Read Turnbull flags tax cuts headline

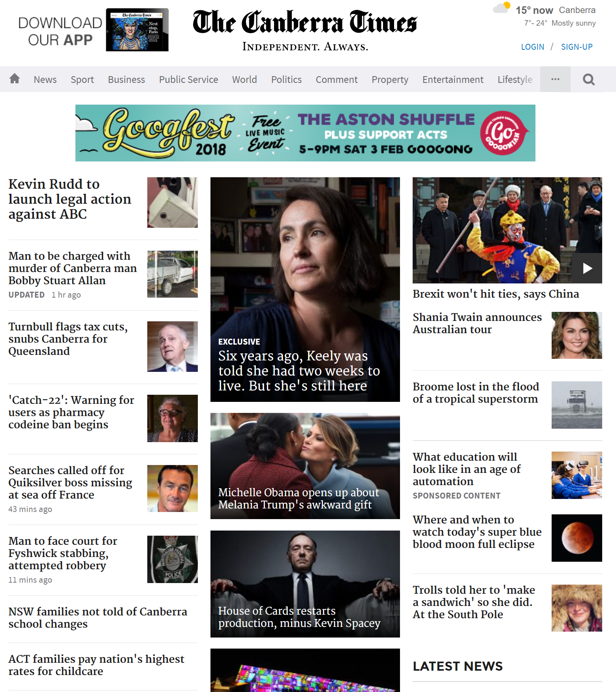pyautogui.click(x=68, y=339)
